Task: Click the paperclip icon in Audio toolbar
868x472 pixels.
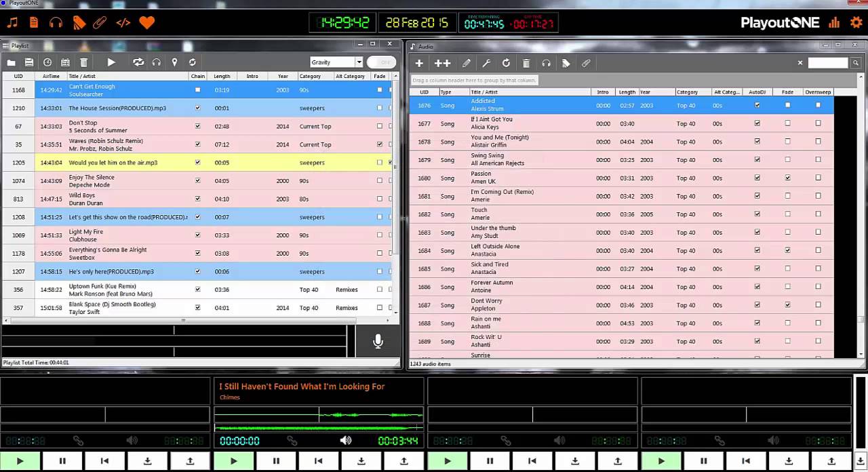Action: 586,63
